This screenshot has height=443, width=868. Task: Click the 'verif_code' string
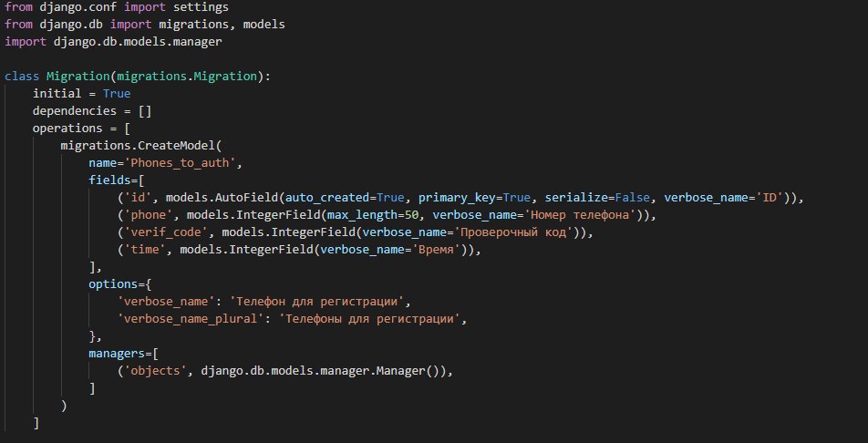tap(166, 232)
